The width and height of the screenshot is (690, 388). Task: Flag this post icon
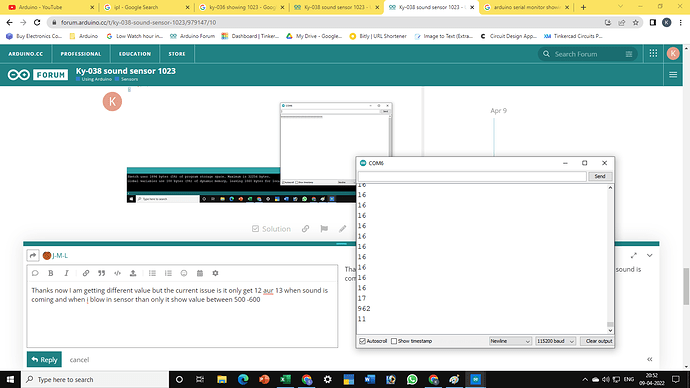click(x=324, y=229)
